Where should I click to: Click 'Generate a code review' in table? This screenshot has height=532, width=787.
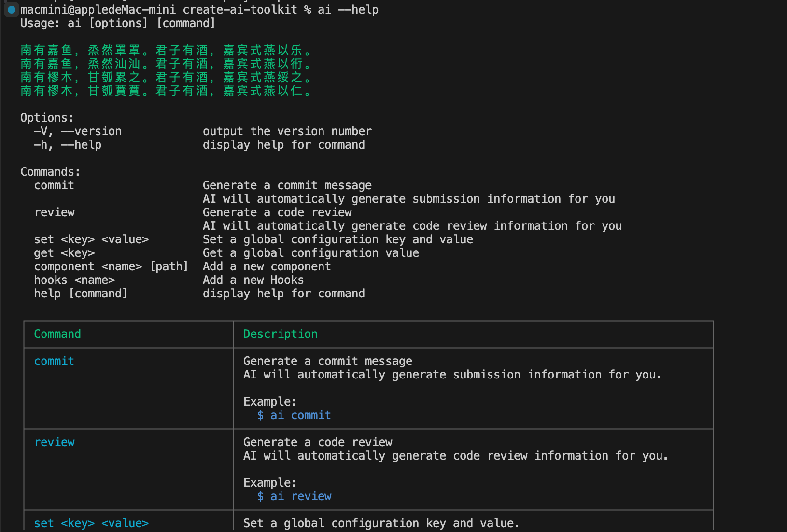(318, 442)
